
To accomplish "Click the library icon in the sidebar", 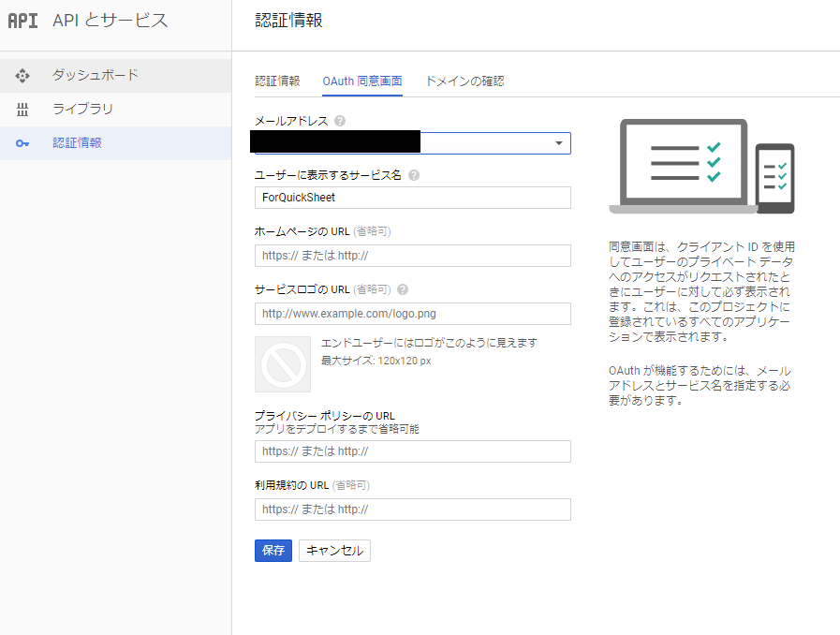I will 22,110.
